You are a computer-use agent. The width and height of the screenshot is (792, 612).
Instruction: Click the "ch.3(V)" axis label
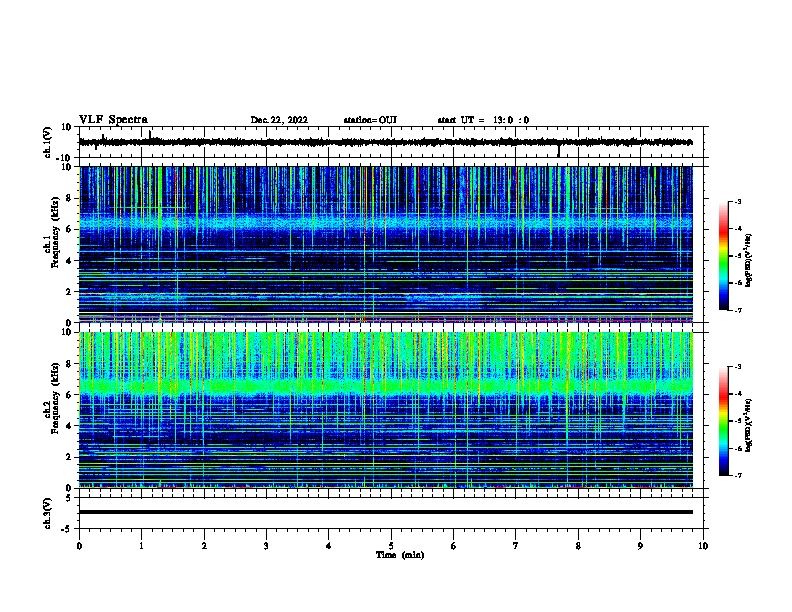(x=47, y=513)
